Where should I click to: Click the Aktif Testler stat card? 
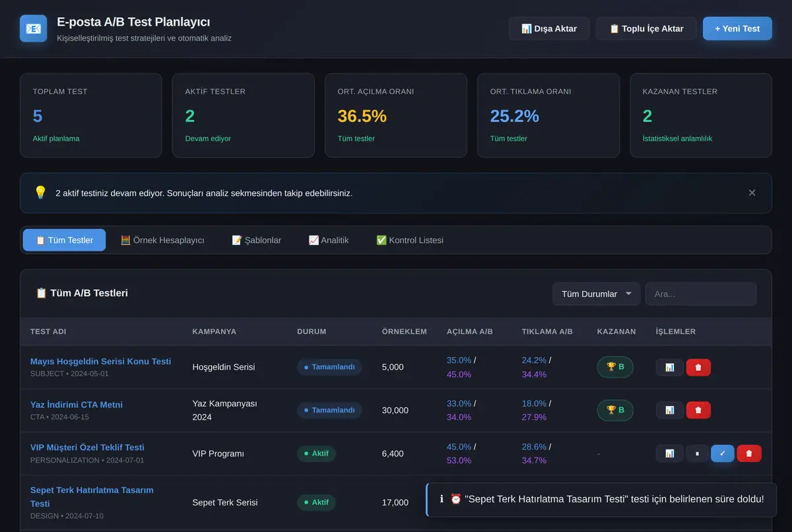point(244,116)
